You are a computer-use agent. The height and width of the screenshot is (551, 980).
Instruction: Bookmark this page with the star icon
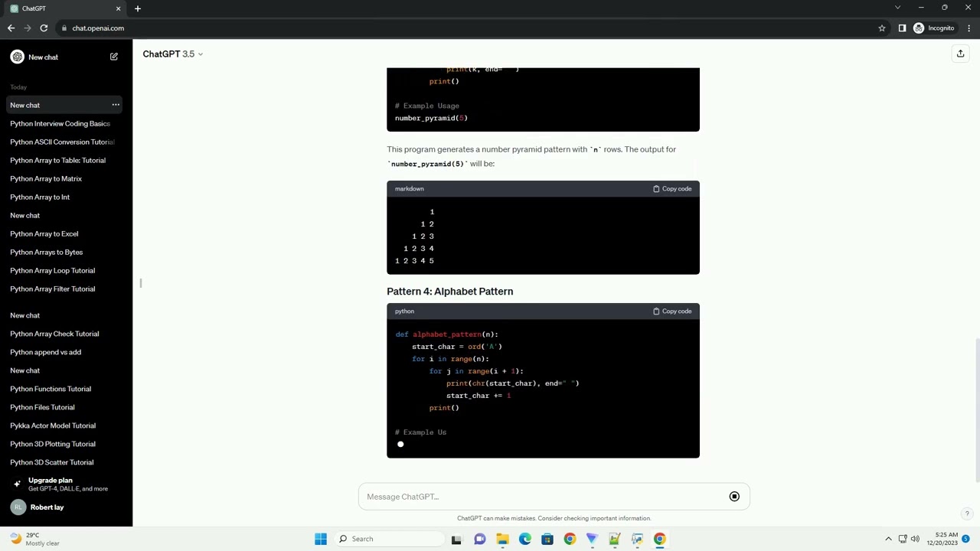point(882,28)
